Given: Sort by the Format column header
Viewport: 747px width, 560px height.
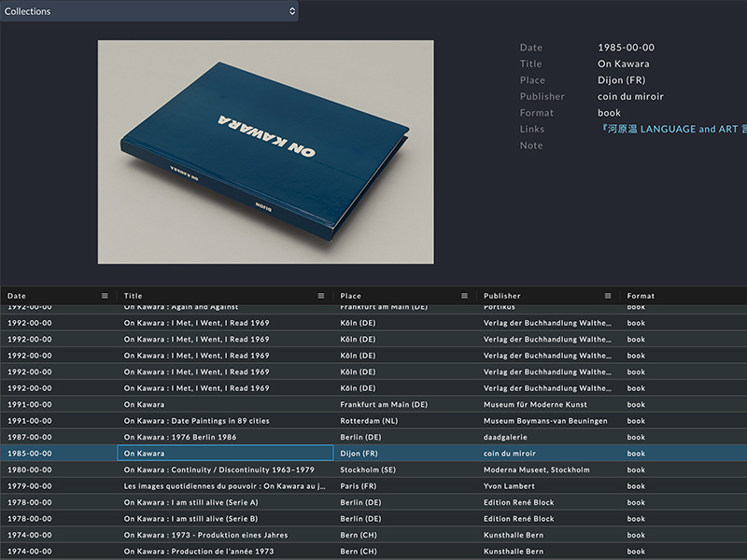Looking at the screenshot, I should pos(641,296).
